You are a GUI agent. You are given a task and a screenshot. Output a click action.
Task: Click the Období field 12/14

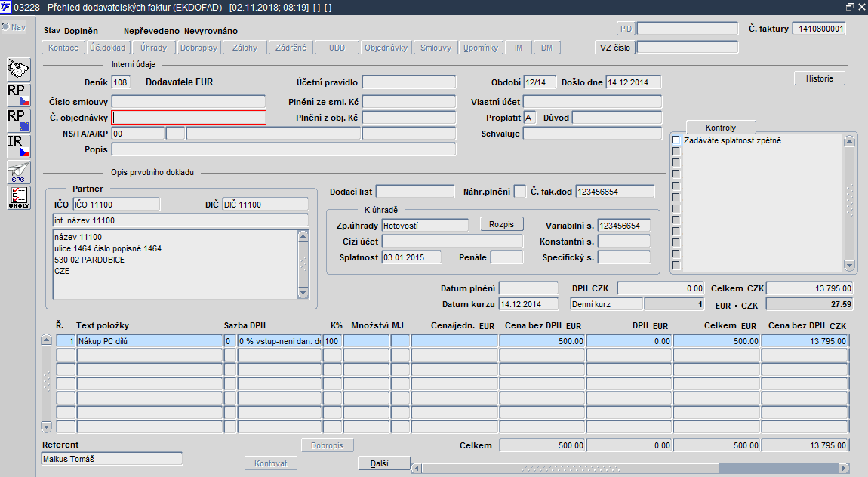pos(539,82)
